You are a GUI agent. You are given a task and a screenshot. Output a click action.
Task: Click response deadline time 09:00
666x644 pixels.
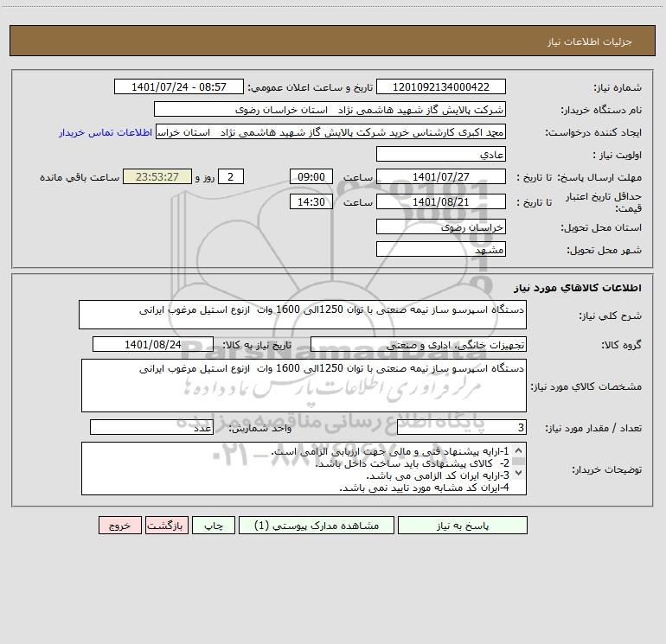point(311,176)
